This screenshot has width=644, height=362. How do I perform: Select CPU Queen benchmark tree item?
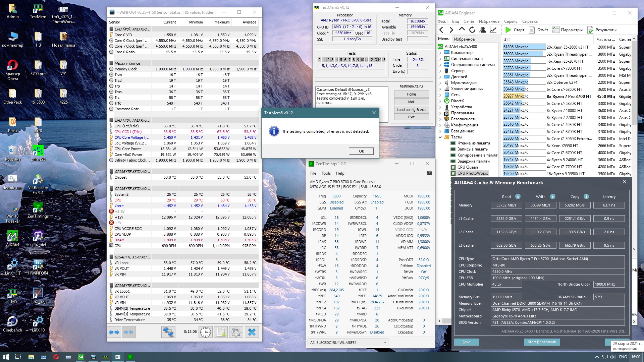click(x=467, y=167)
